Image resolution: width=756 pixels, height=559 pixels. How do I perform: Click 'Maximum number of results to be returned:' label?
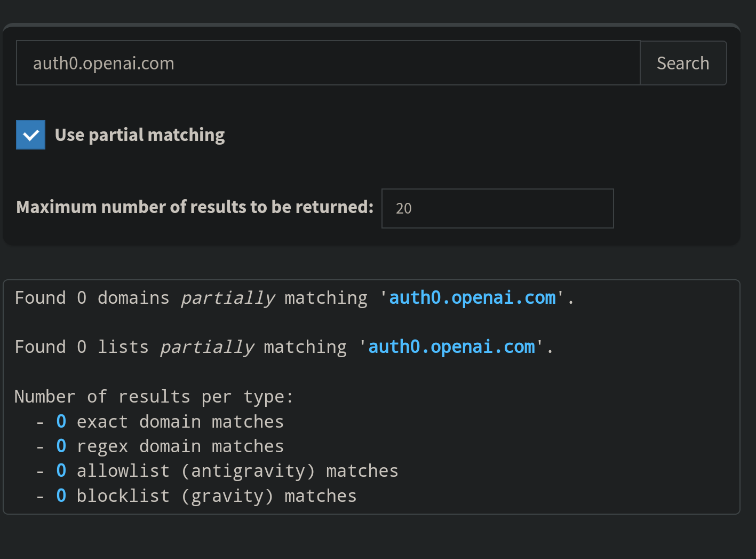click(195, 207)
